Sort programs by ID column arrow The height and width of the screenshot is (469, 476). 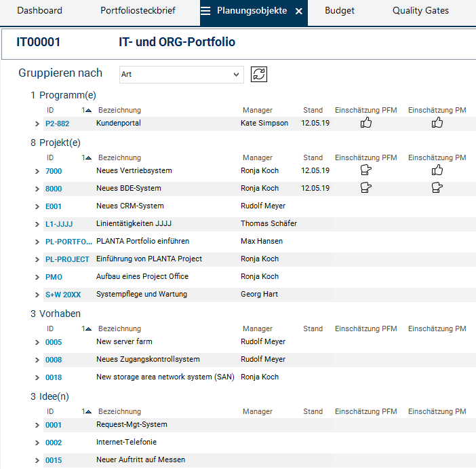86,110
